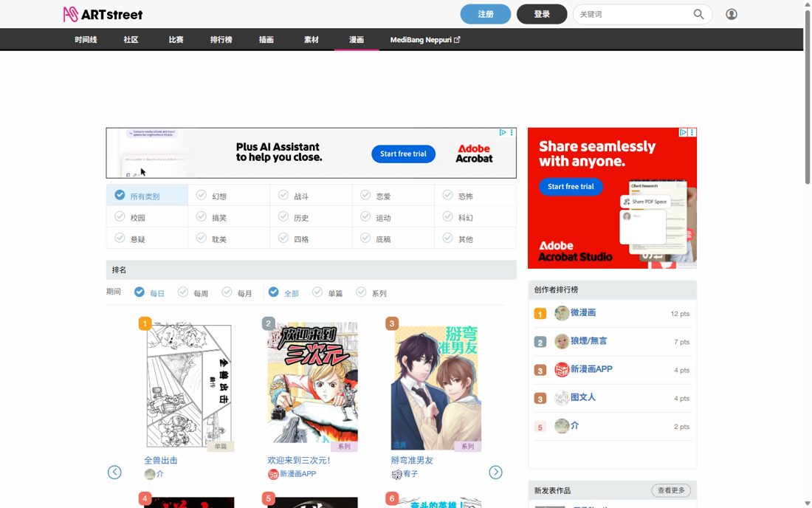This screenshot has width=812, height=508.
Task: Click 新漫画APP avatar under 欢迎来到三次元
Action: (273, 474)
